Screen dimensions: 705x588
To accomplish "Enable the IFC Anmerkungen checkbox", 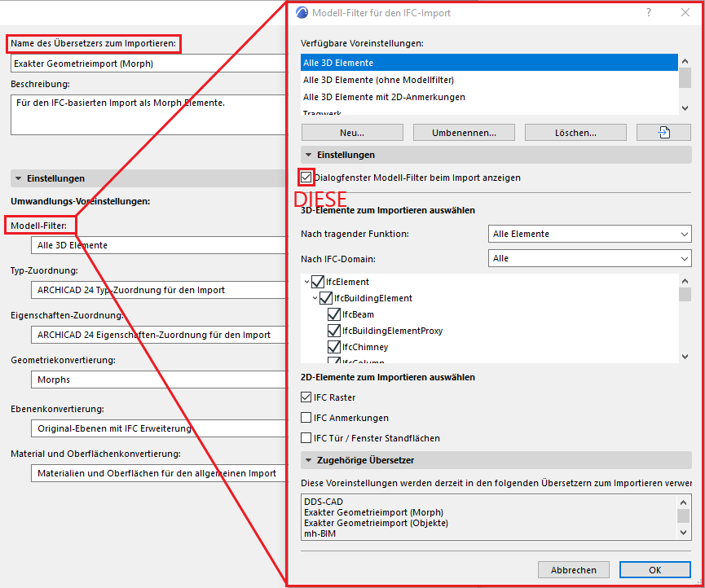I will [306, 418].
